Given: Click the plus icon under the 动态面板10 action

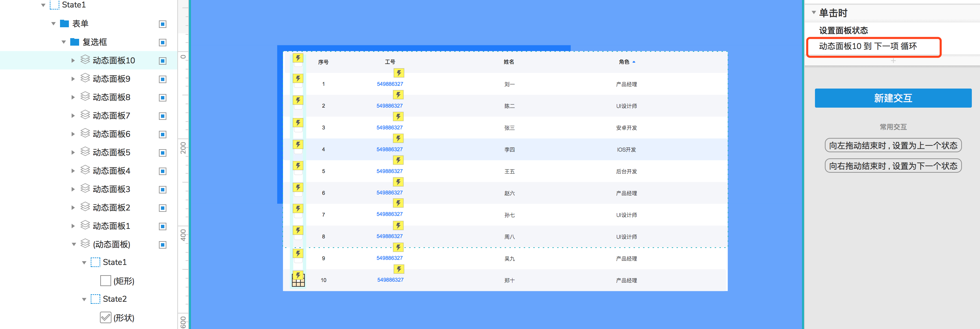Looking at the screenshot, I should pyautogui.click(x=893, y=61).
